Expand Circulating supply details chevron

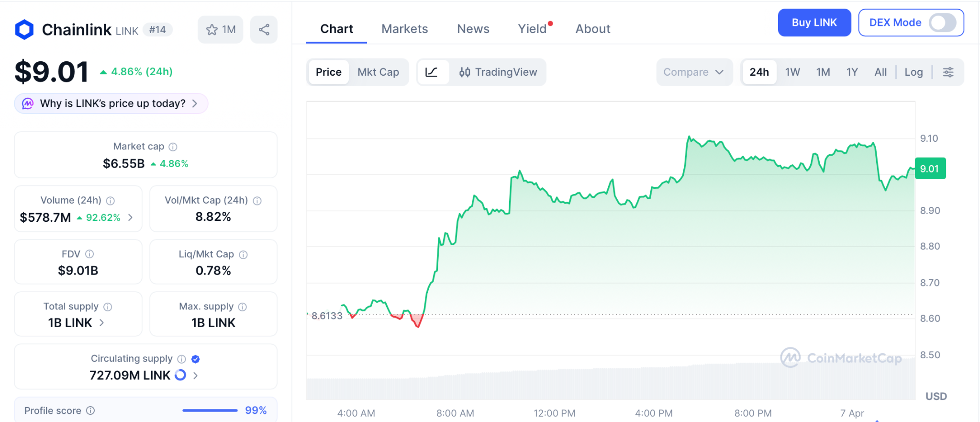click(x=195, y=376)
